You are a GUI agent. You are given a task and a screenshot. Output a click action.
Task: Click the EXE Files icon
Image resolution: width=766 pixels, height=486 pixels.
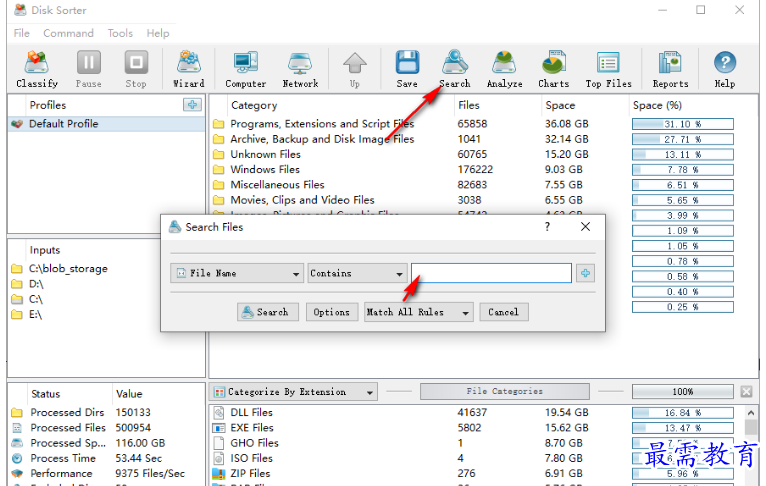click(x=218, y=428)
